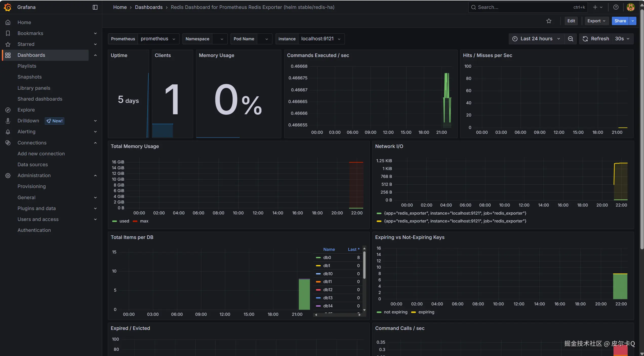Click the zoom out time range icon
Viewport: 644px width, 356px height.
pos(570,39)
